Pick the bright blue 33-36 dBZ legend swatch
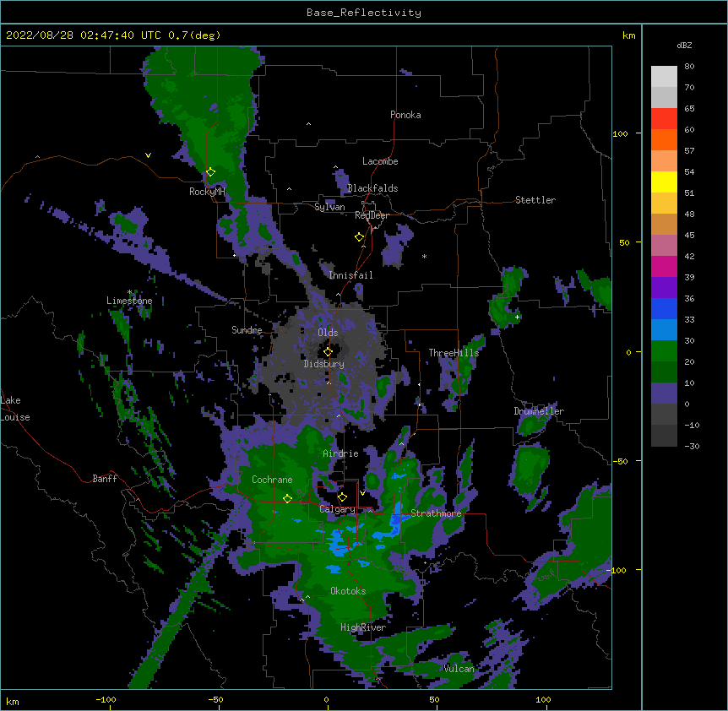The width and height of the screenshot is (728, 711). click(664, 308)
